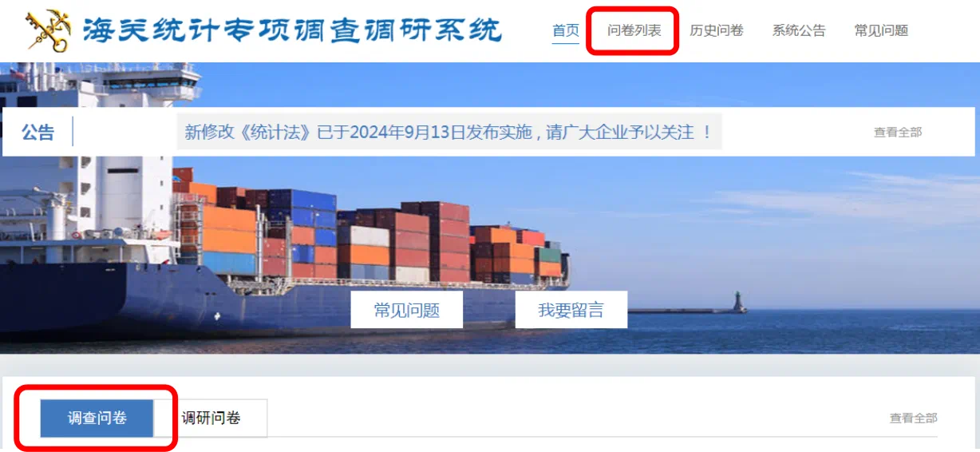Switch to the 调研问卷 tab

pos(211,418)
